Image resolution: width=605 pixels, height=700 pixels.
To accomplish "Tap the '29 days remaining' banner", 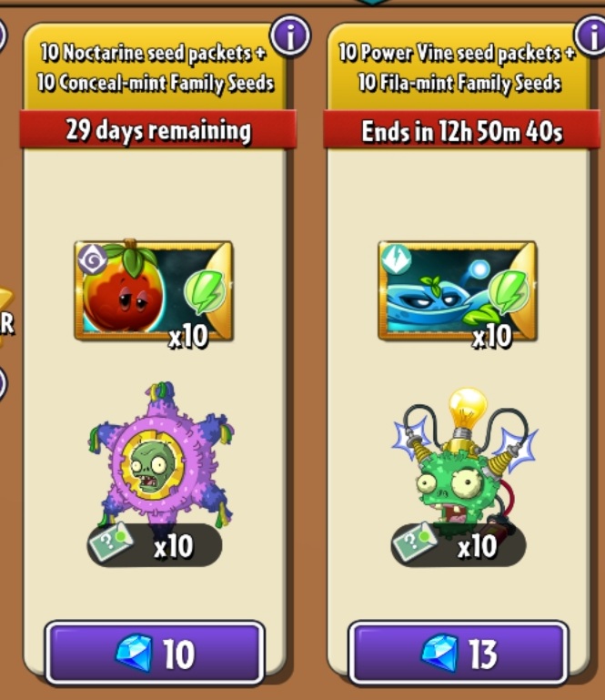I will point(158,130).
